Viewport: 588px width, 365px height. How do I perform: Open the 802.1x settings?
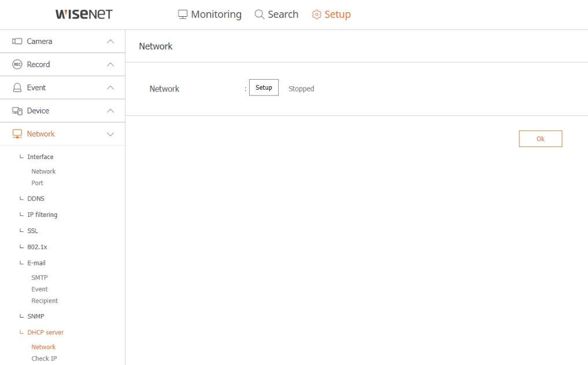[x=37, y=247]
